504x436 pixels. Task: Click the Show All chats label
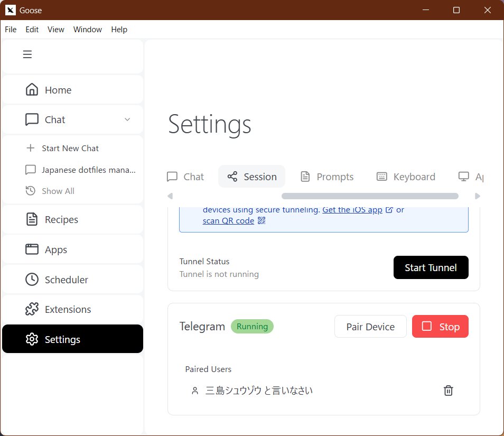click(x=58, y=191)
